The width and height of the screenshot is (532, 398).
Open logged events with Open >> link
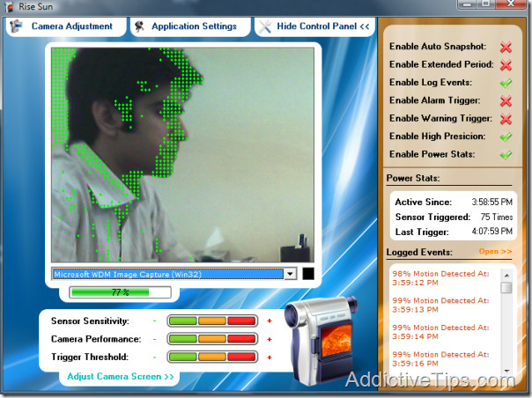[x=495, y=252]
